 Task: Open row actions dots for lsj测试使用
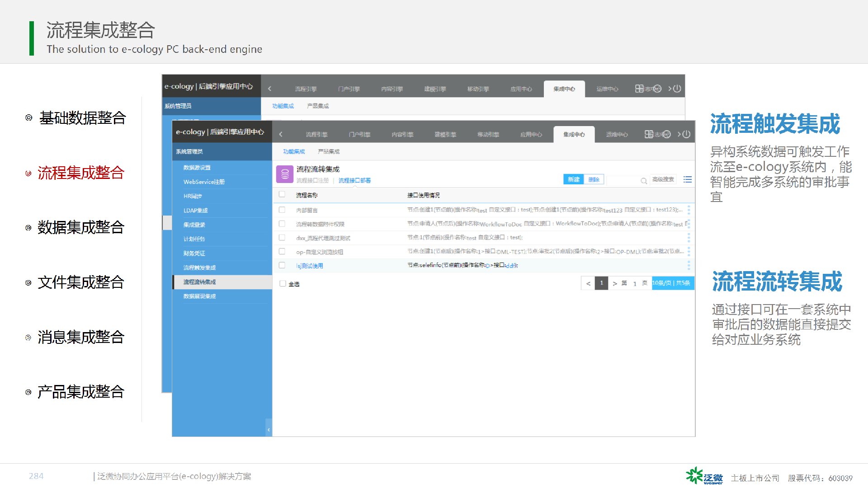tap(689, 265)
